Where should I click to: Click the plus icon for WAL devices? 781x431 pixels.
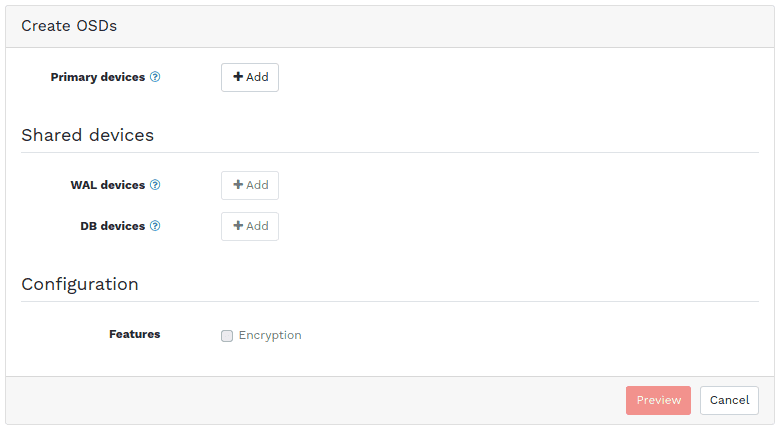(238, 185)
